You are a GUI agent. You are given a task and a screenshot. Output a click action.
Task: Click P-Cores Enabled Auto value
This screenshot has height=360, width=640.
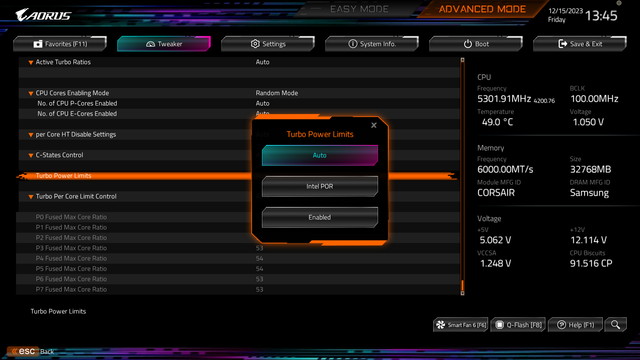point(262,104)
